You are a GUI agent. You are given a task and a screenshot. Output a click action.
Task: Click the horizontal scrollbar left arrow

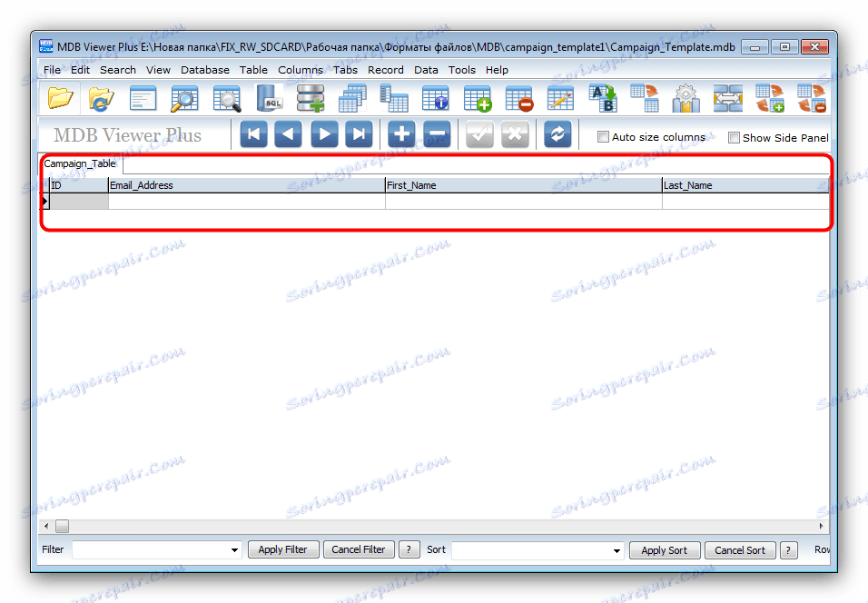tap(46, 526)
